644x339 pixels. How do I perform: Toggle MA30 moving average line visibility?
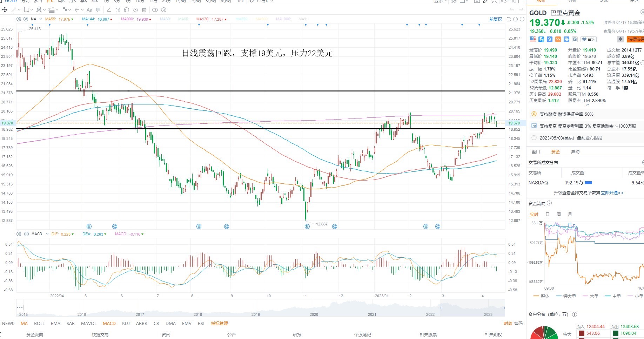165,19
